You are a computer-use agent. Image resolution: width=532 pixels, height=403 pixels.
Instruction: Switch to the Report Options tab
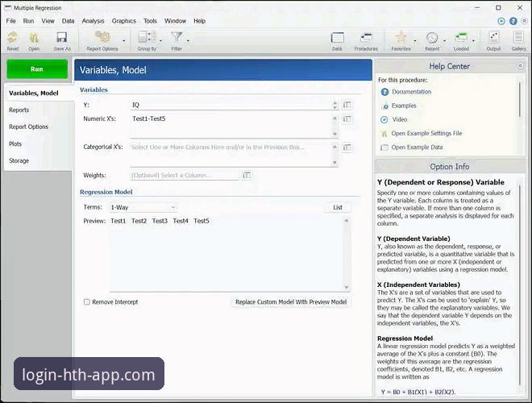39,127
